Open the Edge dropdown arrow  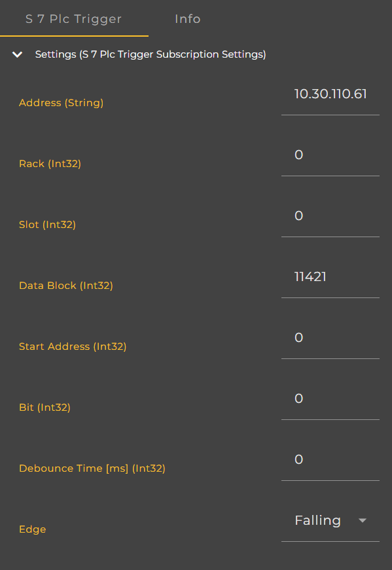coord(362,520)
